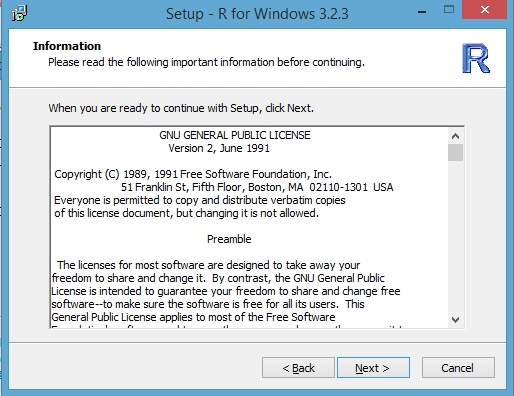
Task: Click the bold Information heading
Action: click(x=67, y=46)
